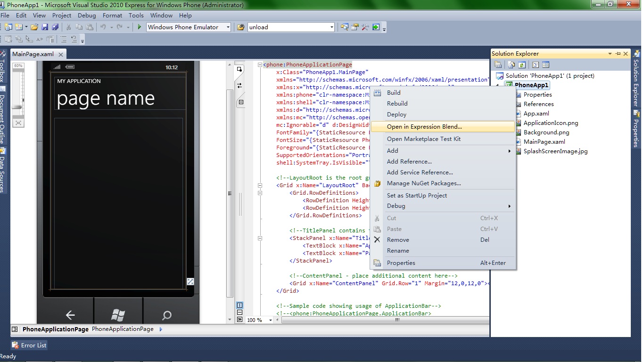Viewport: 644px width, 362px height.
Task: Click the collapse pane chevron icon
Action: point(239,319)
